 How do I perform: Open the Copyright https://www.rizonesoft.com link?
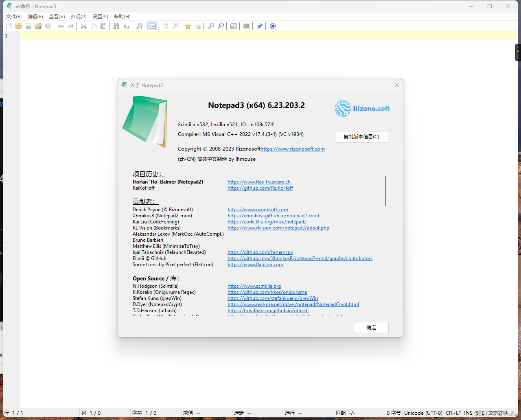coord(293,149)
